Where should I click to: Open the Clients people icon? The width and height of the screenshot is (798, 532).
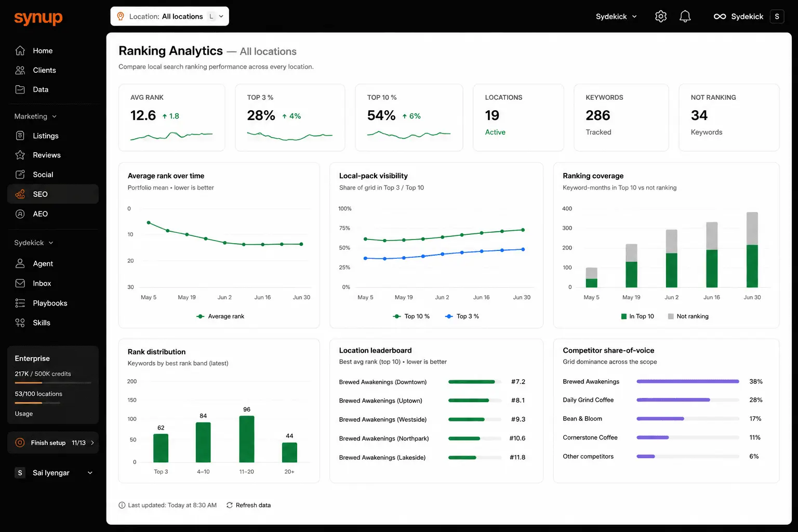tap(20, 70)
